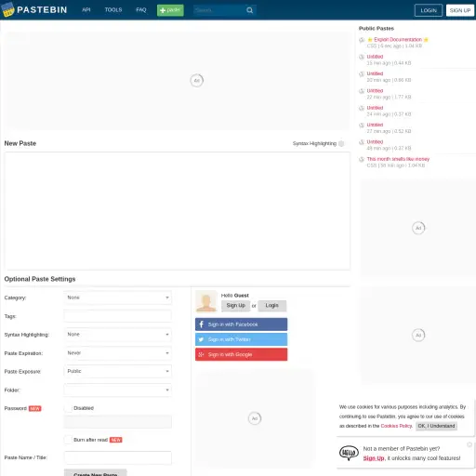This screenshot has width=476, height=476.
Task: Click the Facebook icon in sign-in button
Action: point(202,324)
